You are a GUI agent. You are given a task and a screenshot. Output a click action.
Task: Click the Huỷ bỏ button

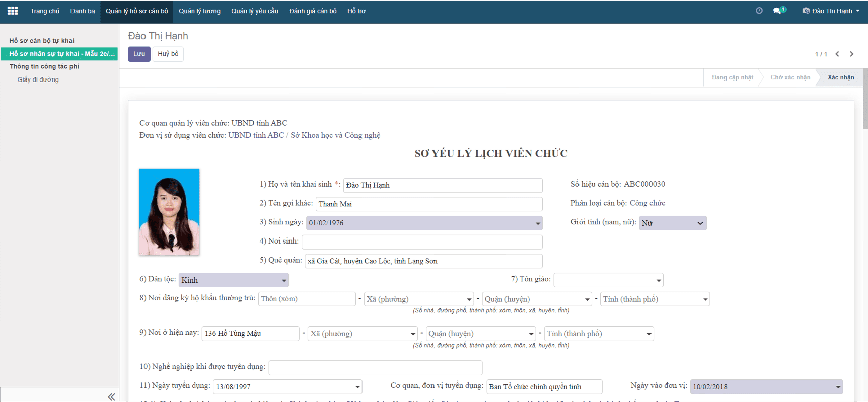click(168, 54)
